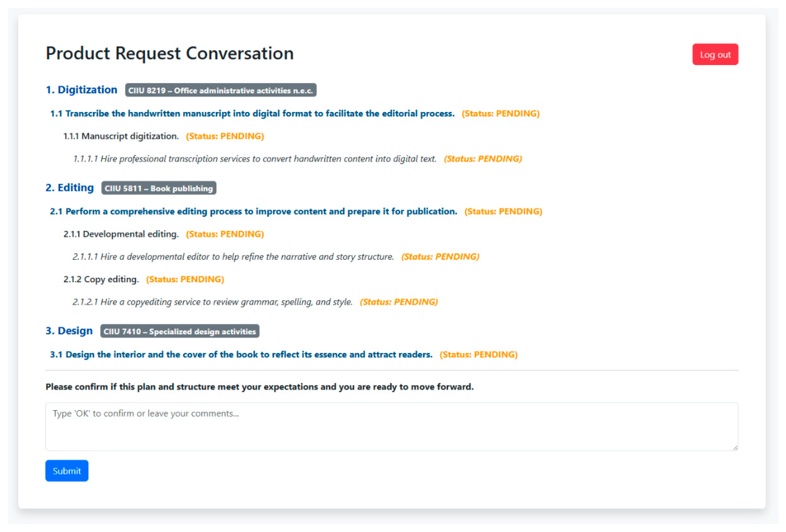Click the PENDING status next to Copy editing
Screen dimensions: 786x532
pyautogui.click(x=185, y=279)
